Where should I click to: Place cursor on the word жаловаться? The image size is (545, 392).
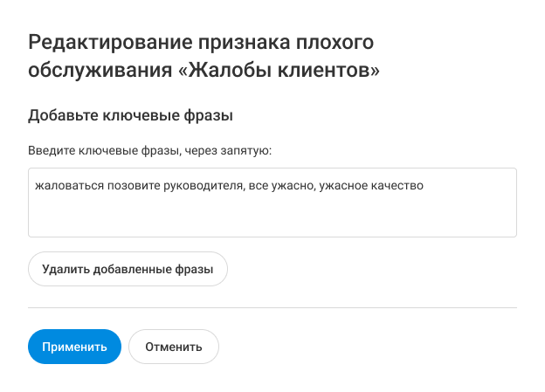click(66, 185)
